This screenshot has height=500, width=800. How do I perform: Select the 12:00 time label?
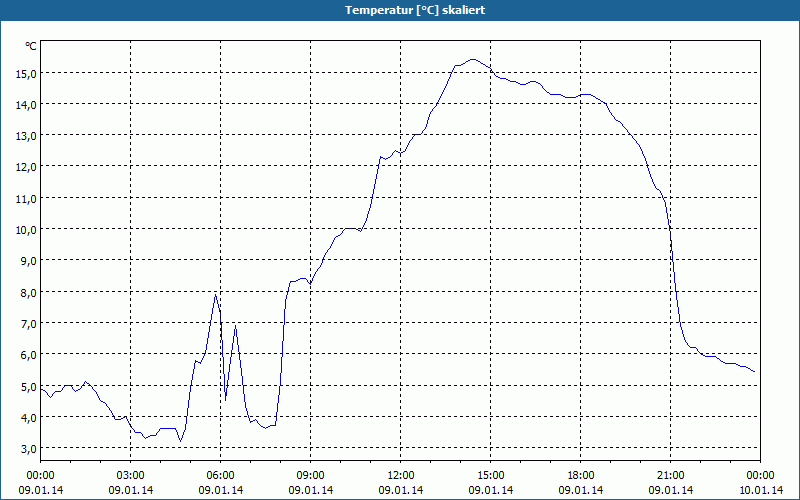tap(401, 476)
